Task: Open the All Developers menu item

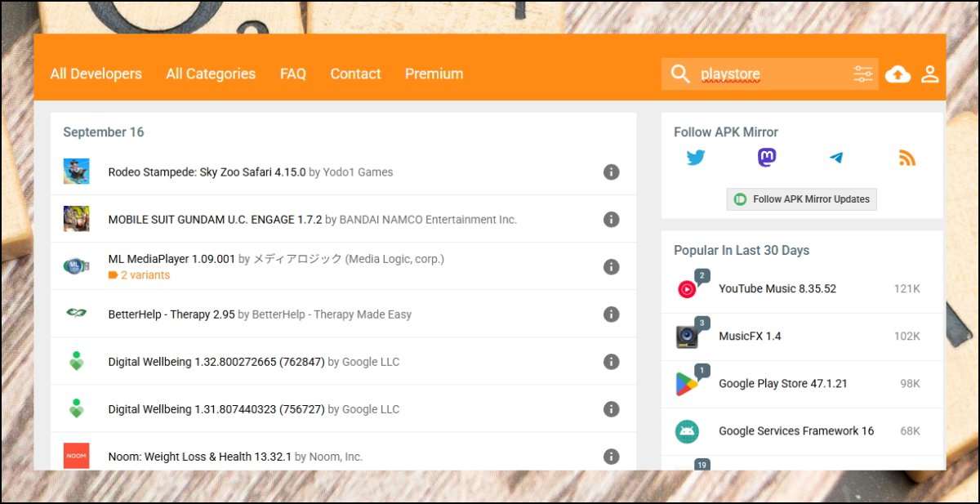Action: click(x=96, y=74)
